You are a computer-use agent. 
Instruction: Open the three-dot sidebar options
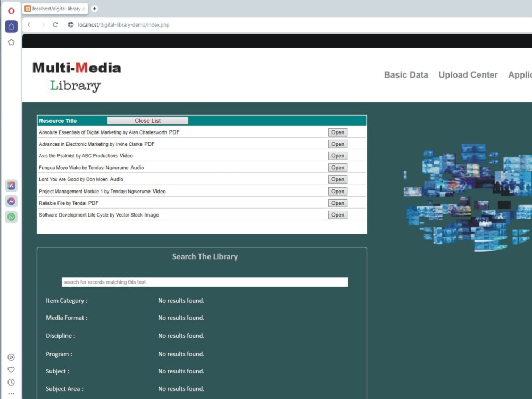[x=11, y=394]
